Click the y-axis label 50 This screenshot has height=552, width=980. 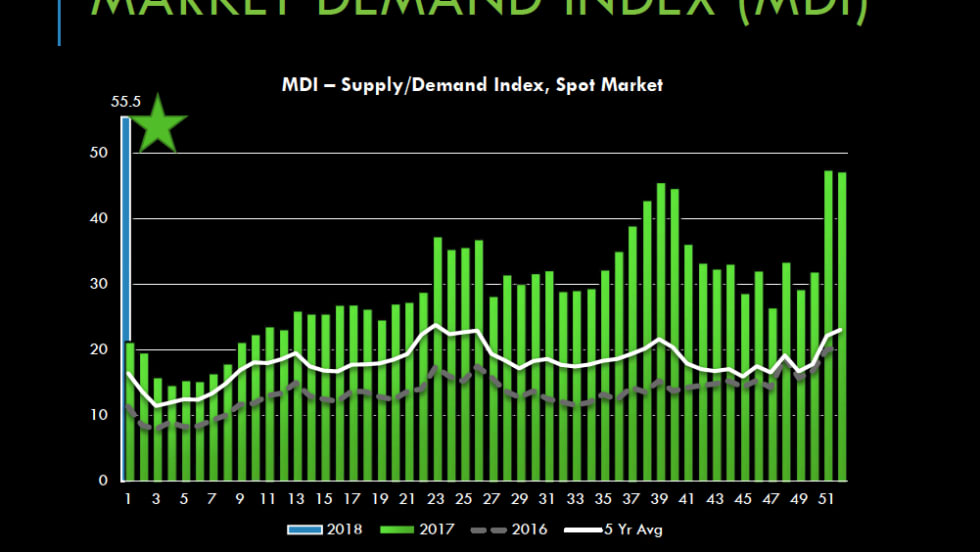click(99, 153)
